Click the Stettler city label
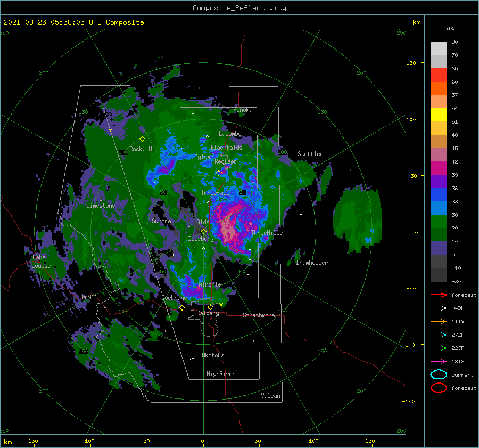479x448 pixels. coord(310,154)
